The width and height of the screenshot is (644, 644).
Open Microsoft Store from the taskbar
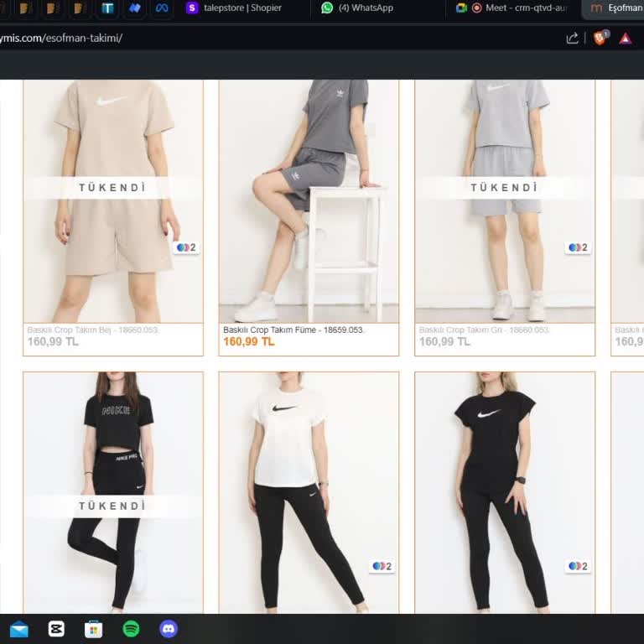94,629
